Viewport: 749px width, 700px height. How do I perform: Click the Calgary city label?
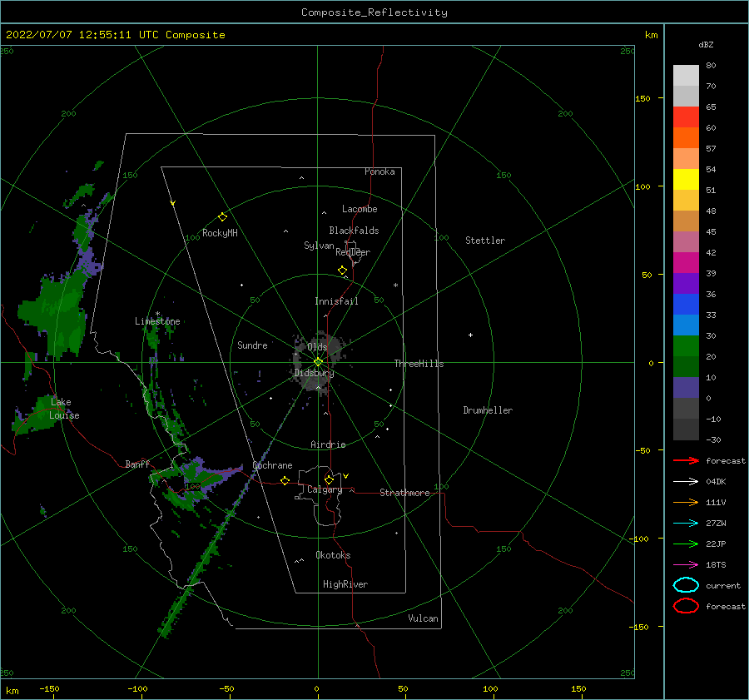[325, 489]
